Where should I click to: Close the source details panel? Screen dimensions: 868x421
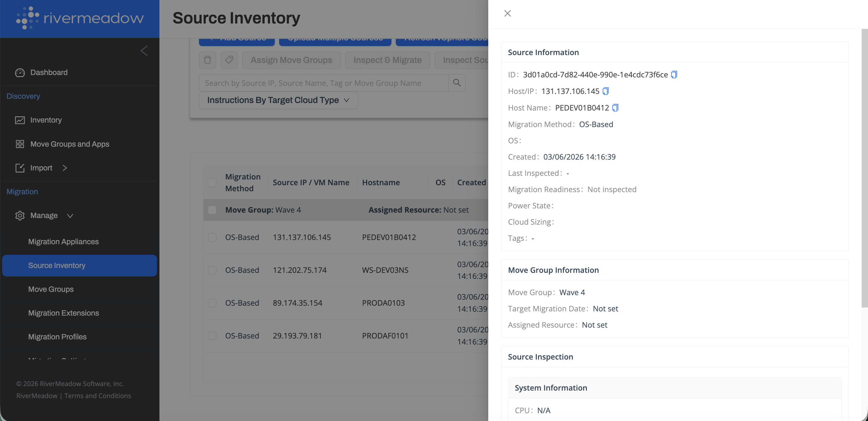tap(507, 14)
